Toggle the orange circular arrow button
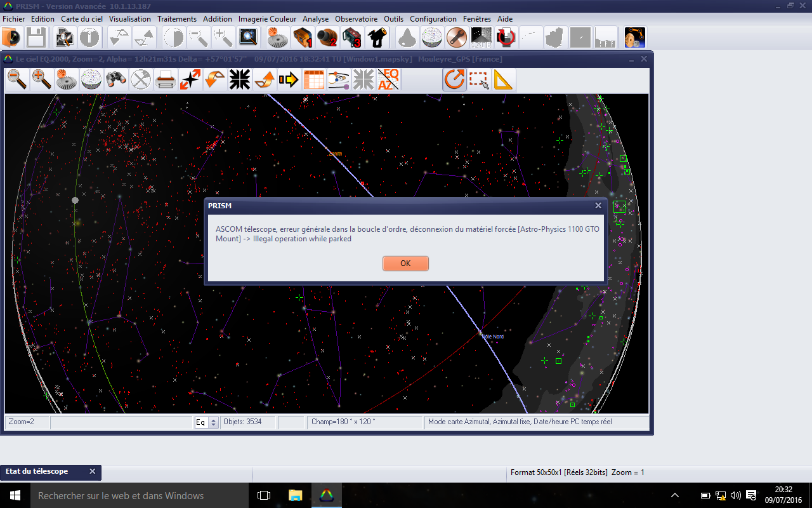Viewport: 812px width, 508px height. click(x=454, y=80)
